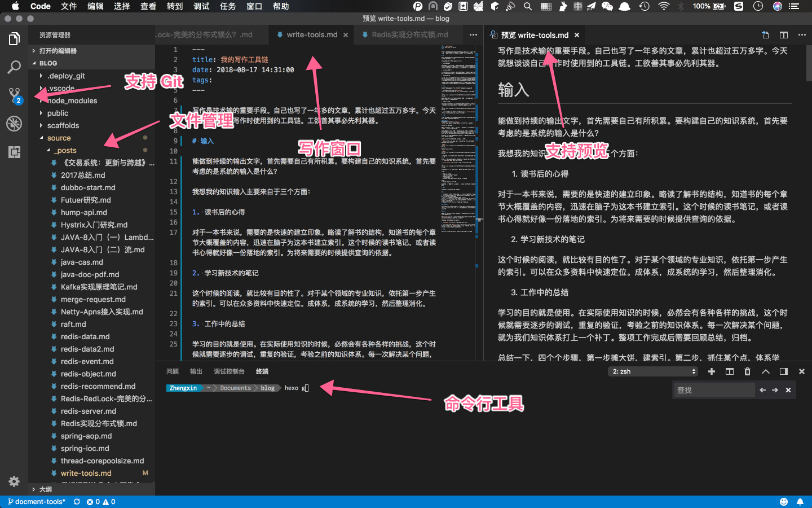Open the Extensions view in activity bar
The height and width of the screenshot is (508, 812).
[14, 151]
